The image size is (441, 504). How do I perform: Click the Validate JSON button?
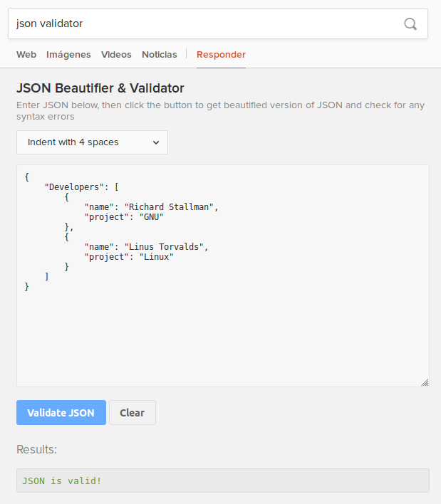(x=61, y=412)
